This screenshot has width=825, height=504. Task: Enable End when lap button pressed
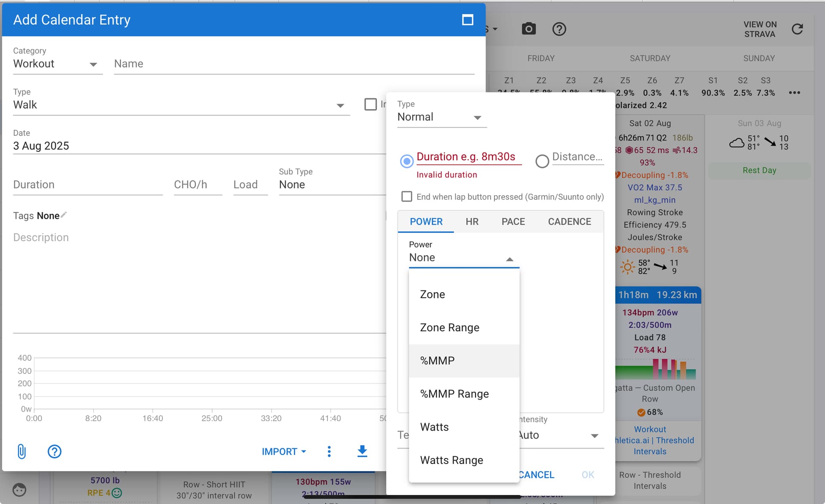click(406, 196)
